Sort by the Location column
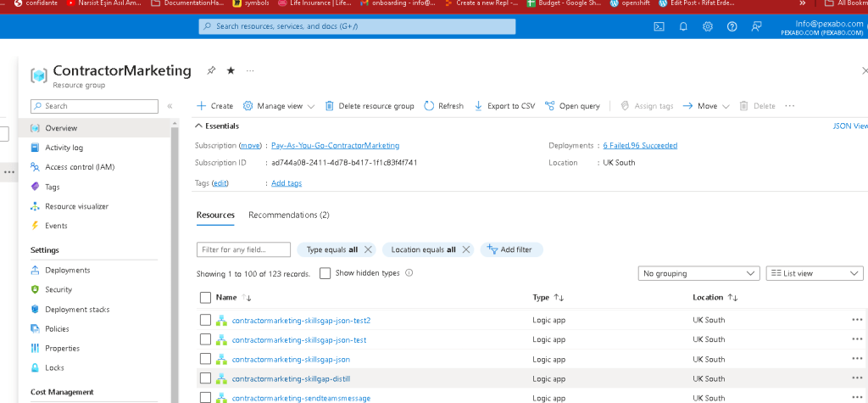868x403 pixels. tap(715, 298)
